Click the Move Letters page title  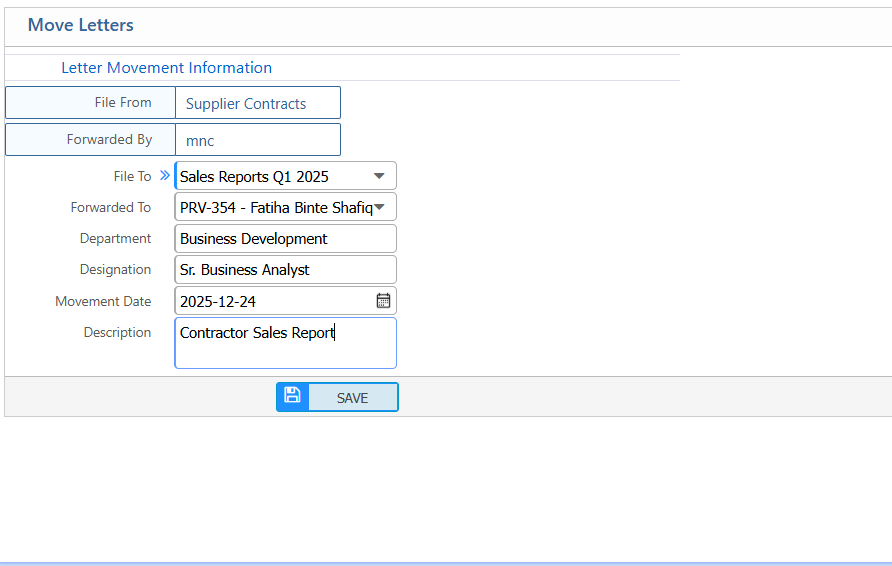tap(80, 25)
